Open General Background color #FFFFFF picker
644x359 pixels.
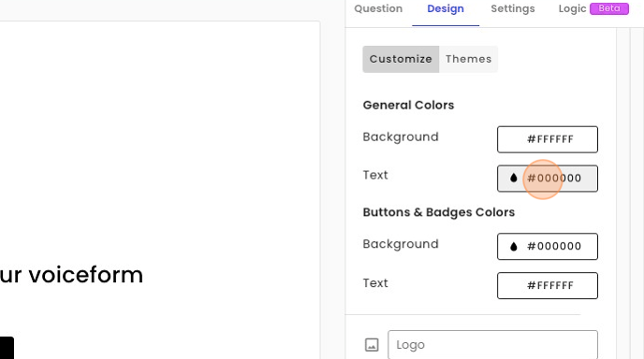548,139
